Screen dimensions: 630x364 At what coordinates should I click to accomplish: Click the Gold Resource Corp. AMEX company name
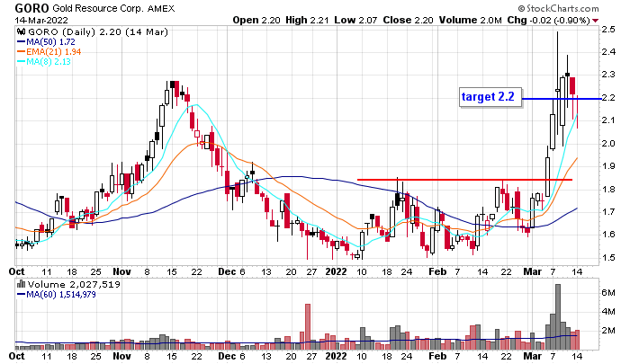(113, 8)
